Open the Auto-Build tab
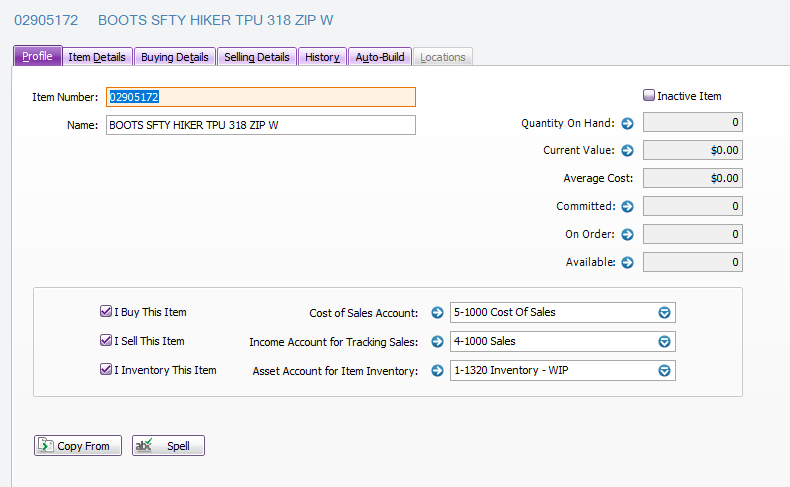This screenshot has width=790, height=487. point(380,57)
